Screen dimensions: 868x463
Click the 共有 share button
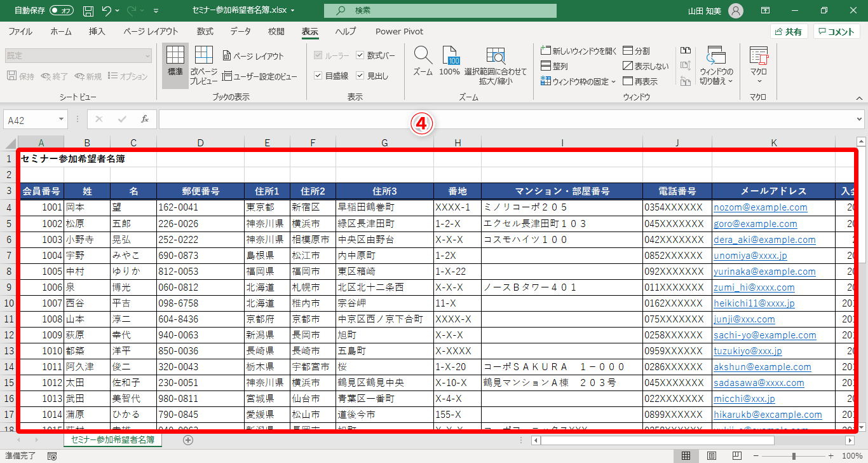[x=789, y=32]
